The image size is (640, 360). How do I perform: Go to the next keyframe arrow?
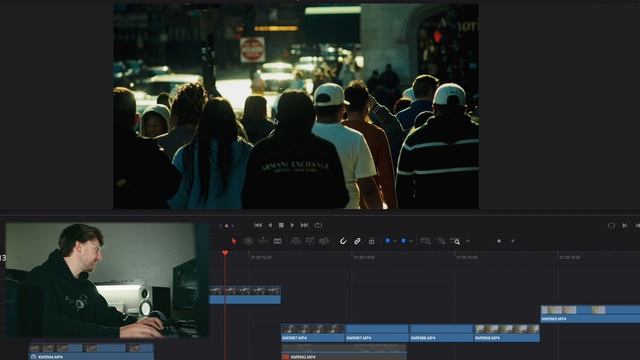click(233, 226)
